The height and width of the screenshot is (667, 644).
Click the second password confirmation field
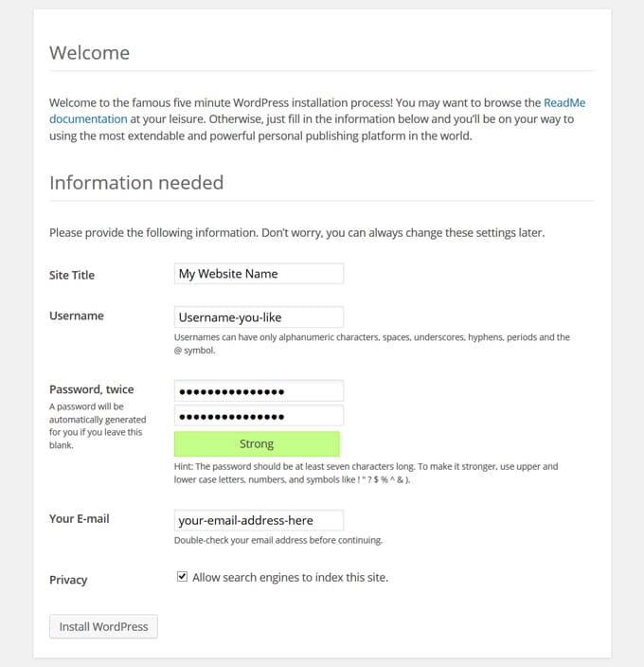pyautogui.click(x=259, y=416)
